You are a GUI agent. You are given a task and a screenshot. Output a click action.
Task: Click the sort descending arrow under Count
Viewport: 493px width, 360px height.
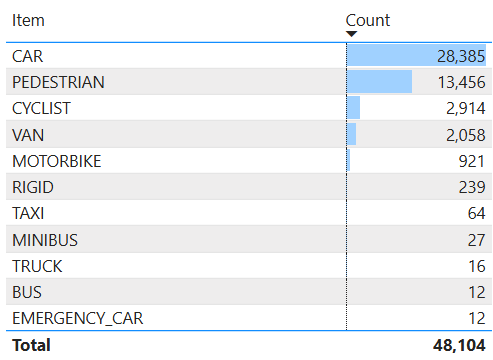pyautogui.click(x=351, y=34)
